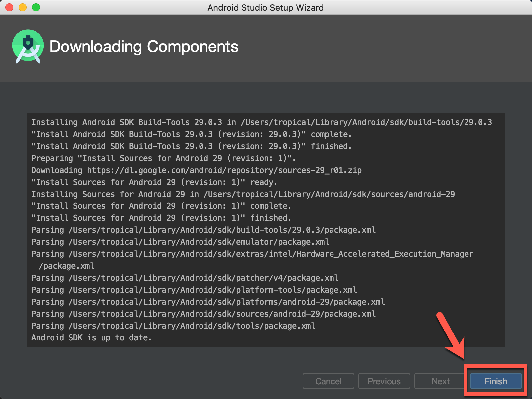Image resolution: width=532 pixels, height=399 pixels.
Task: Click the 'Parsing .../build-tools/29.0.3/package.xml' line
Action: coord(203,230)
